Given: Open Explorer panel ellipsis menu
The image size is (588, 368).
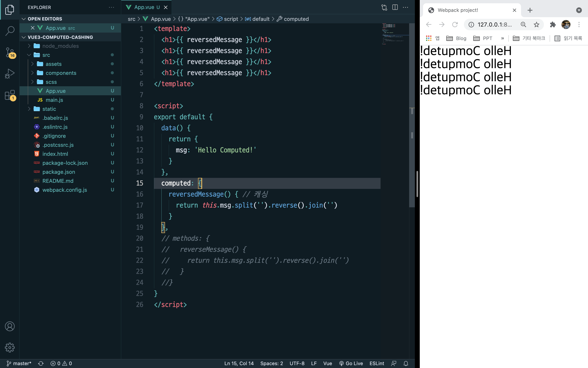Looking at the screenshot, I should (111, 7).
